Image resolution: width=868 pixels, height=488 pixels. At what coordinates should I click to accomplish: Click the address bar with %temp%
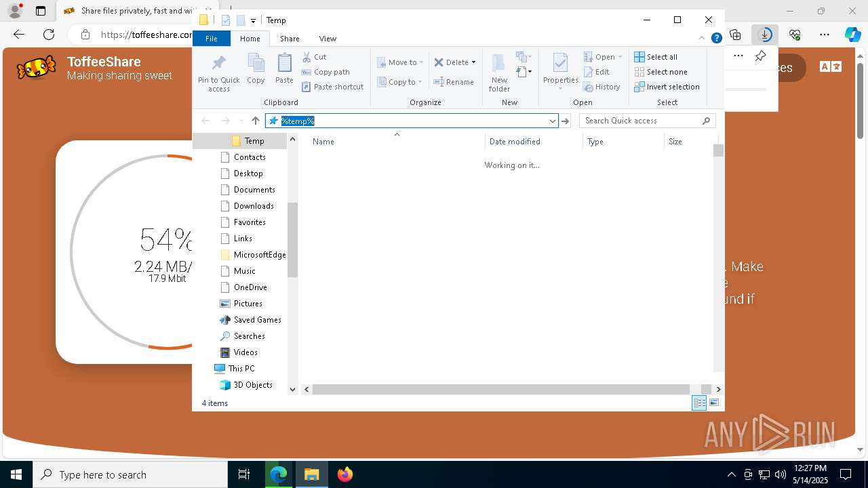click(411, 121)
